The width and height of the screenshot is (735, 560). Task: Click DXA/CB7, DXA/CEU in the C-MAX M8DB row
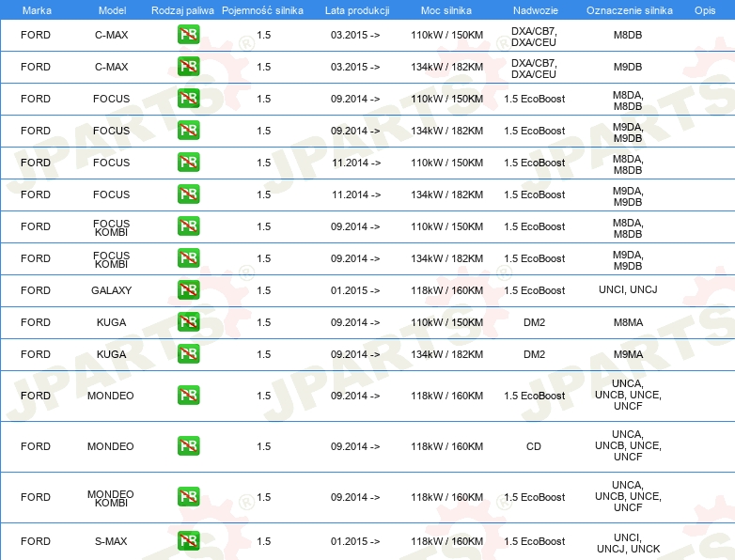[534, 37]
